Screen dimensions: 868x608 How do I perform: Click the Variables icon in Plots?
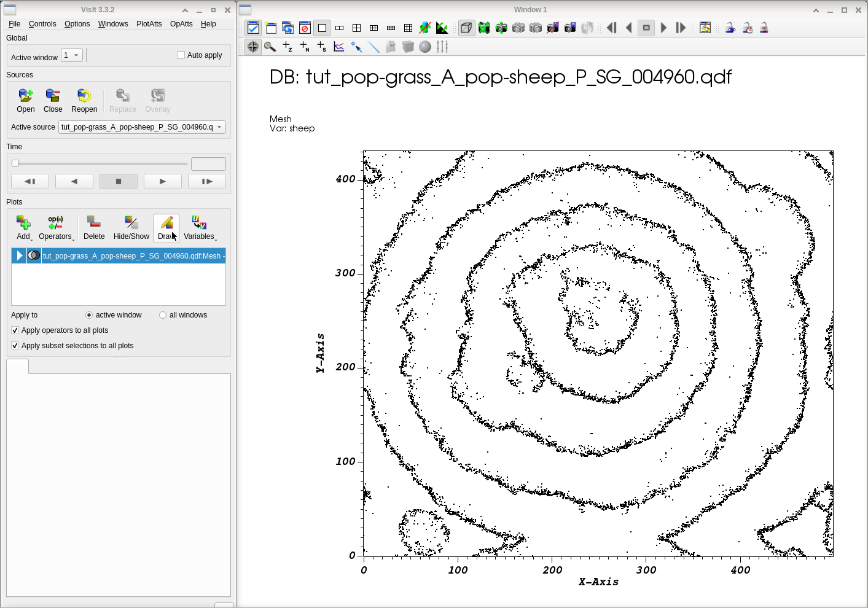199,223
